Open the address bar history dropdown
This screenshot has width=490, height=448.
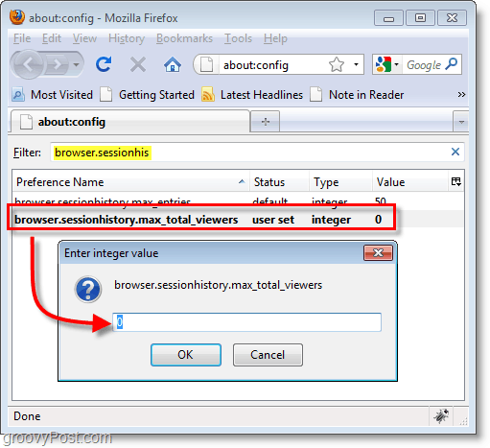pos(356,65)
